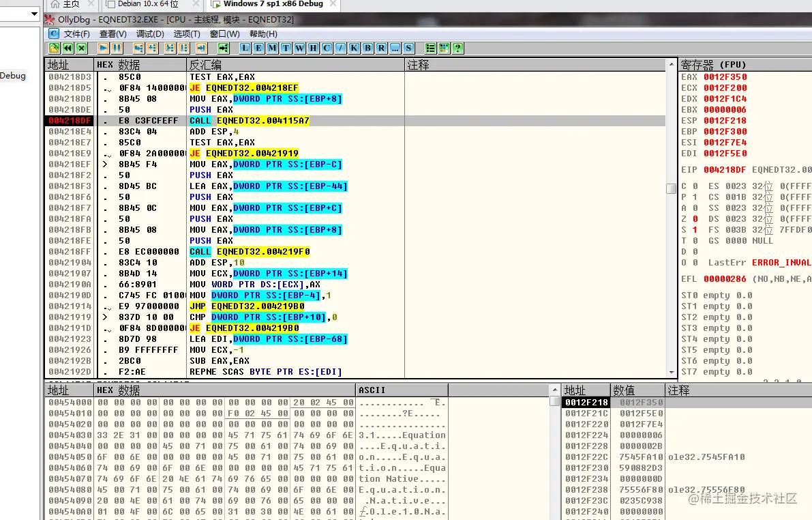Click the Pause execution toolbar icon
The height and width of the screenshot is (520, 812).
tap(117, 48)
